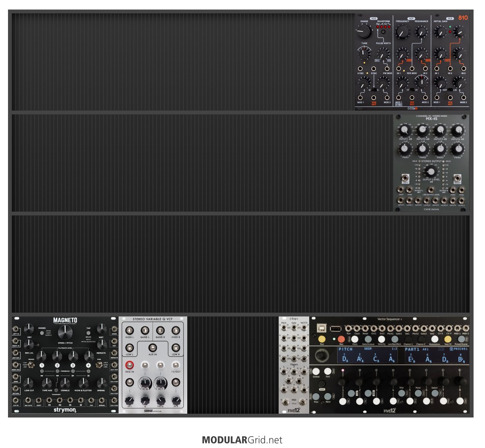This screenshot has width=485, height=448.
Task: Click the red Rec button on Vector Sequencer
Action: pyautogui.click(x=341, y=339)
